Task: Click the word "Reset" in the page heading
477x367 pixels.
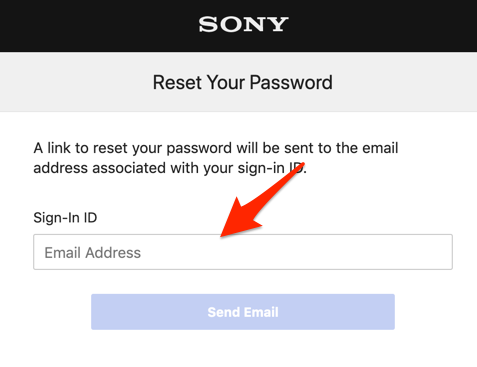Action: point(178,82)
